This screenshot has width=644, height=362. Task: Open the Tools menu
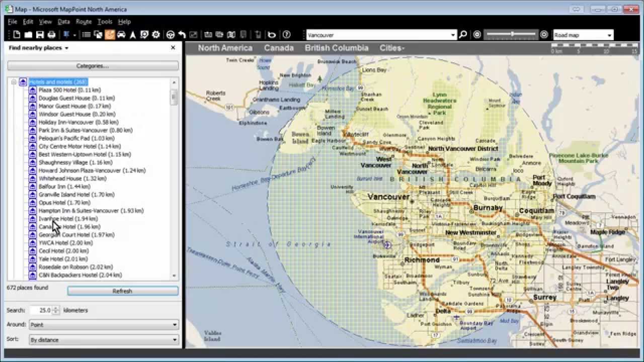click(x=105, y=22)
